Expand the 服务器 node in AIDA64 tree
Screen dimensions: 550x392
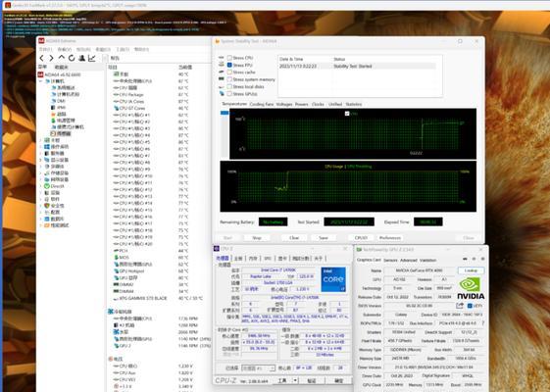pos(41,153)
